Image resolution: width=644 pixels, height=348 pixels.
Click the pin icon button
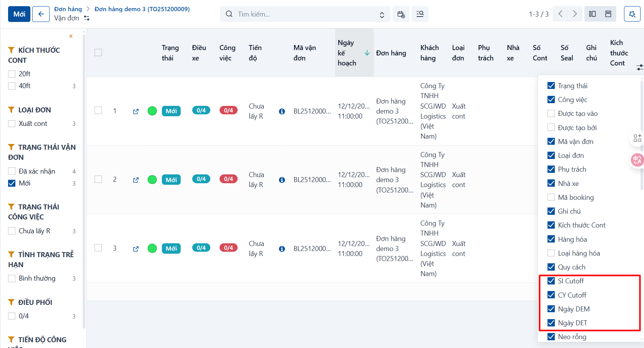(x=632, y=14)
